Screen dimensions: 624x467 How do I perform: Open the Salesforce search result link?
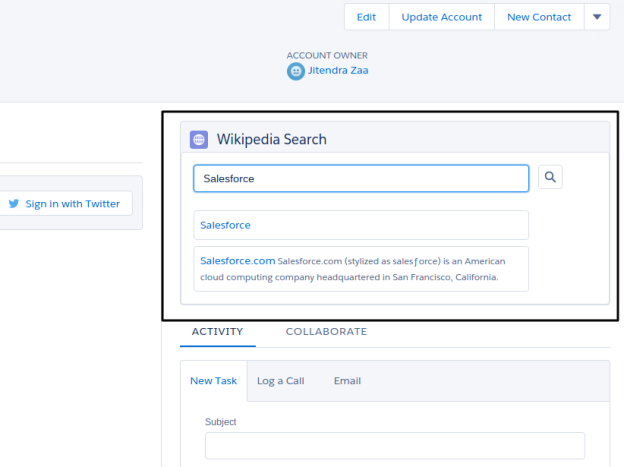point(225,225)
